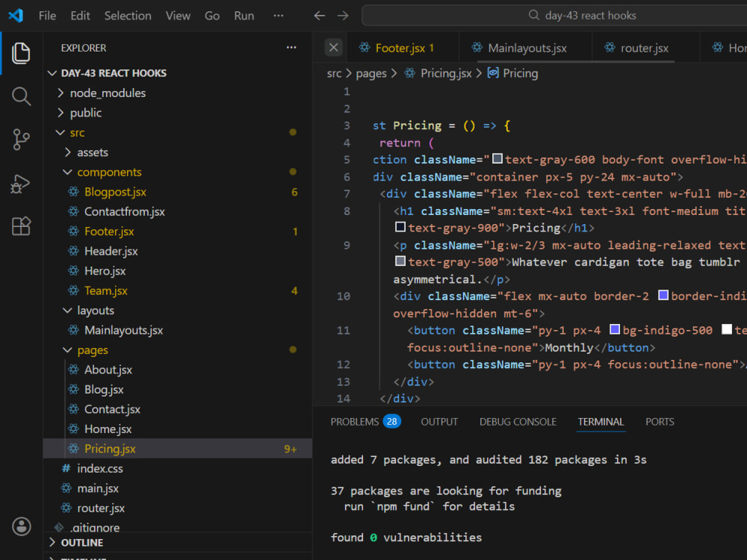Click the src breadcrumb segment
Screen dimensions: 747x560
(x=334, y=73)
